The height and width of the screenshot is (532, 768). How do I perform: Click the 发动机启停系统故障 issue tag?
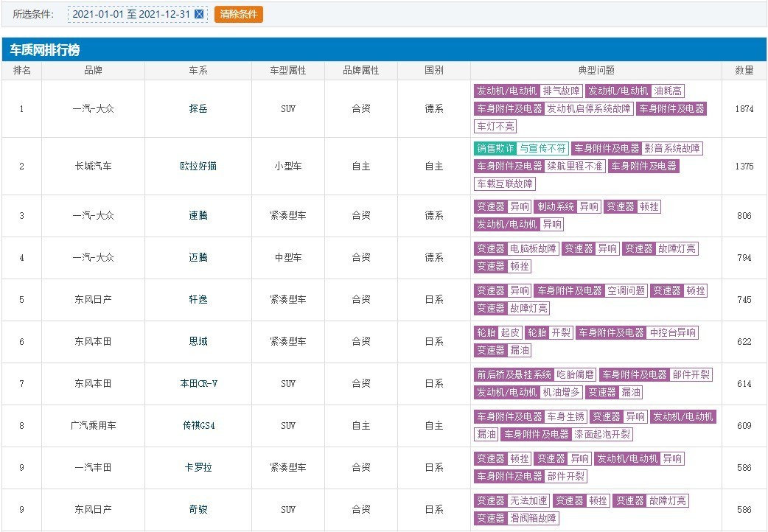589,109
